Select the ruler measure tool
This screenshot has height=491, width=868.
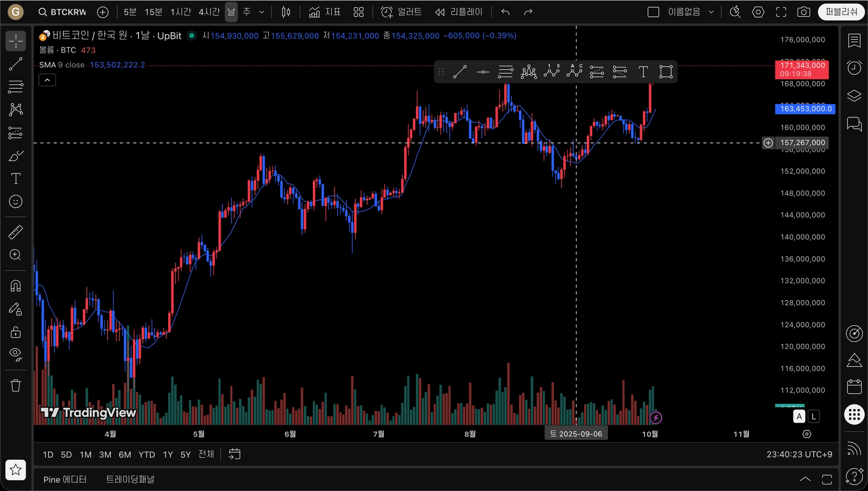(16, 232)
